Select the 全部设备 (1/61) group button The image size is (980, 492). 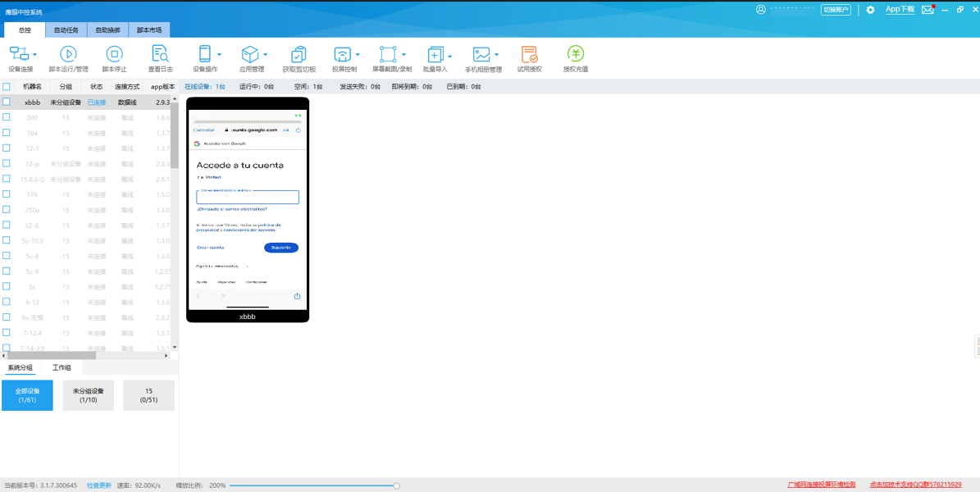point(28,395)
